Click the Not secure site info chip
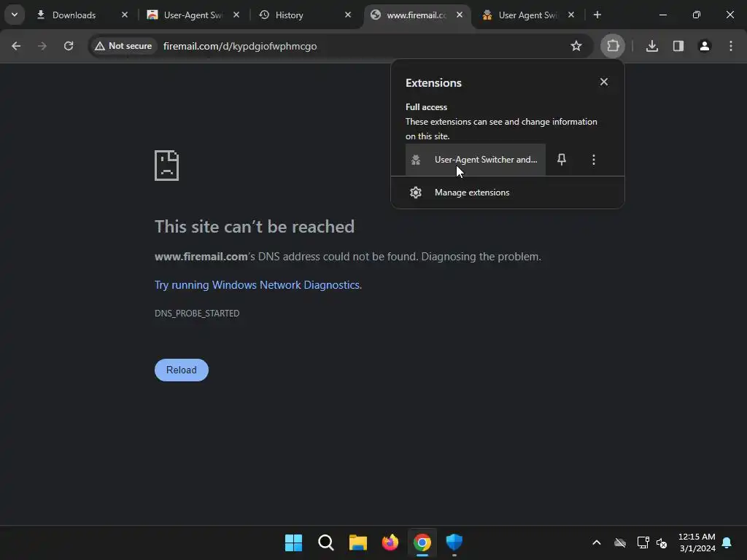This screenshot has width=747, height=560. (123, 46)
